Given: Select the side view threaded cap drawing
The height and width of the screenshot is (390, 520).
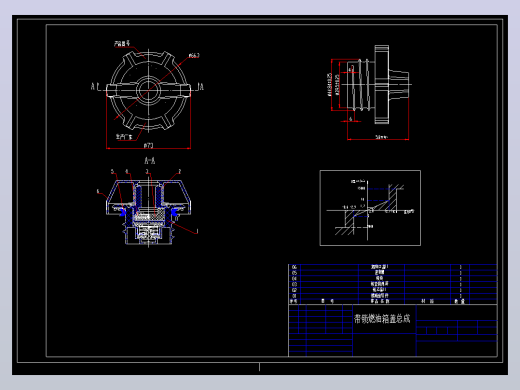Looking at the screenshot, I should (x=377, y=85).
